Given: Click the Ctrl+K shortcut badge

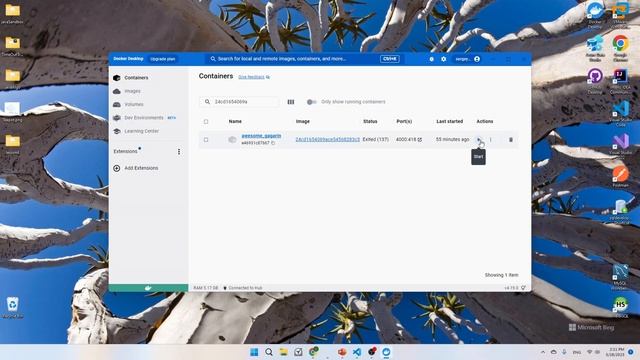Looking at the screenshot, I should pos(390,59).
